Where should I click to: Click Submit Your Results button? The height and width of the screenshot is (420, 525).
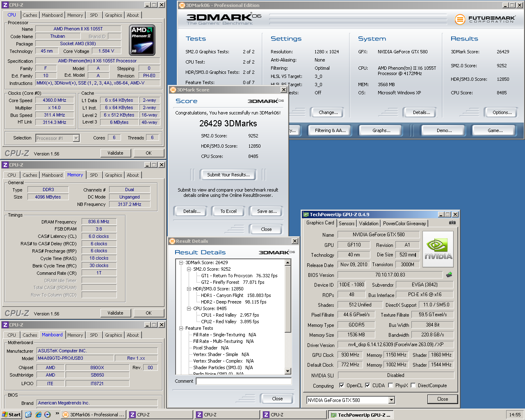coord(228,175)
